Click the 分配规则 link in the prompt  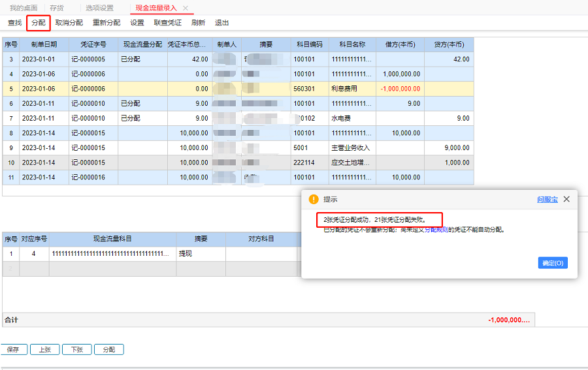coord(436,230)
